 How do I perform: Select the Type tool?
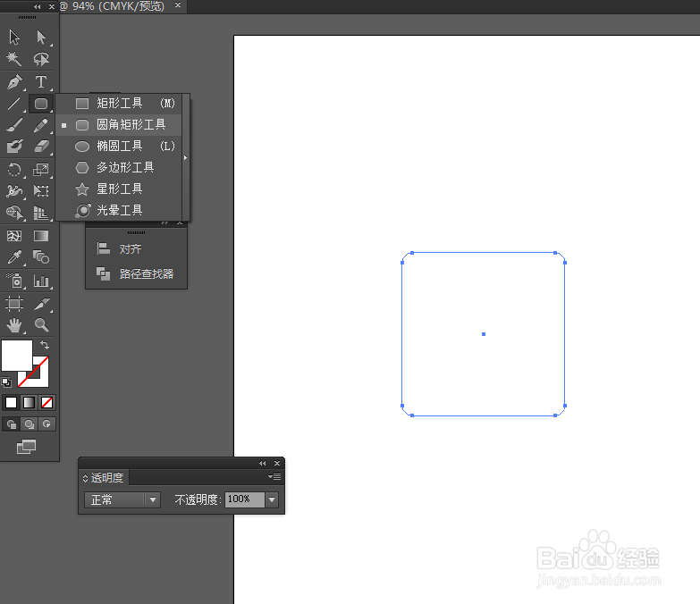41,82
